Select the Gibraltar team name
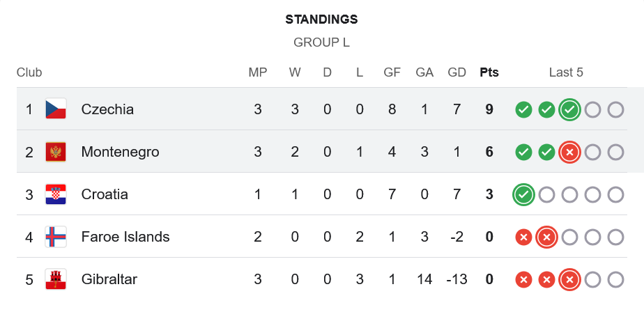The image size is (644, 312). point(109,280)
